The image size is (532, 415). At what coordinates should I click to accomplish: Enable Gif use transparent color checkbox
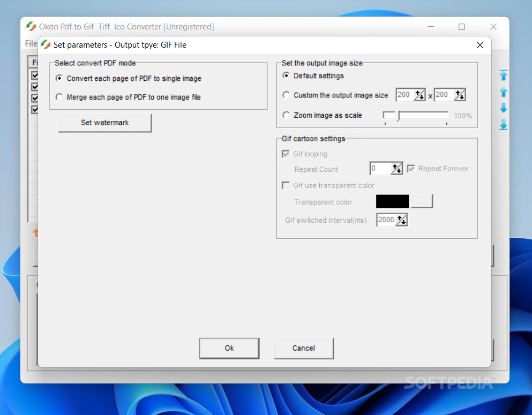coord(286,185)
